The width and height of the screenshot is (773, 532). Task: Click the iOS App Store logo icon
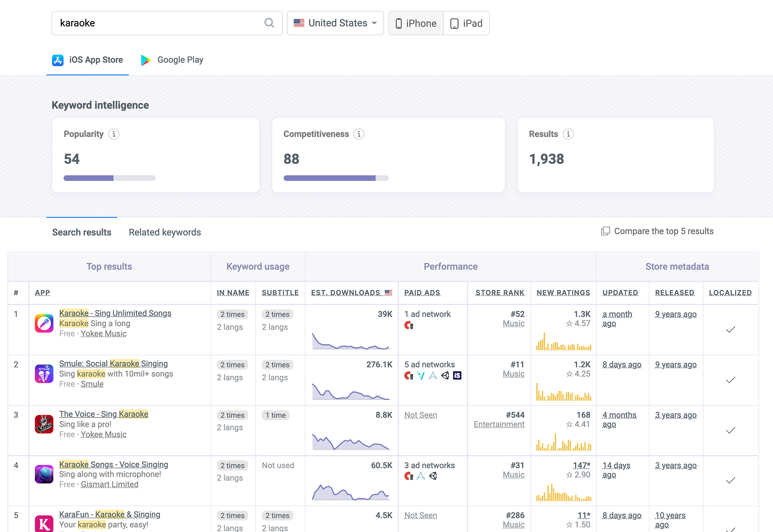pos(58,60)
